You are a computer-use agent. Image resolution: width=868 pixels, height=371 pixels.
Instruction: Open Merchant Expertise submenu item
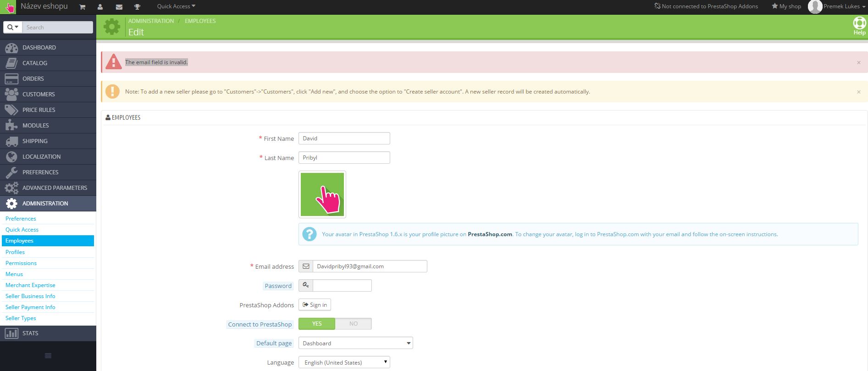(30, 285)
